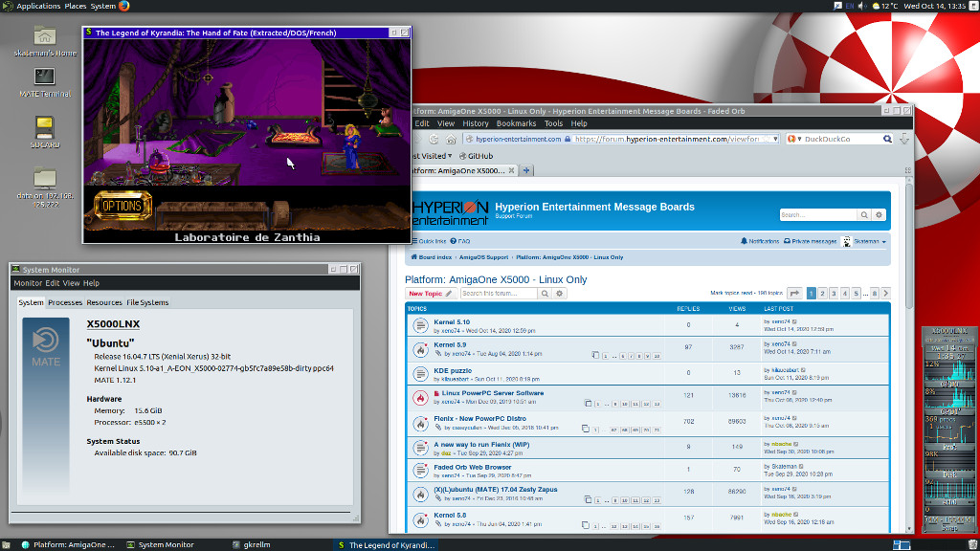The image size is (980, 551).
Task: Close the Platform: AmigaOne X5000 browser tab
Action: tap(511, 170)
